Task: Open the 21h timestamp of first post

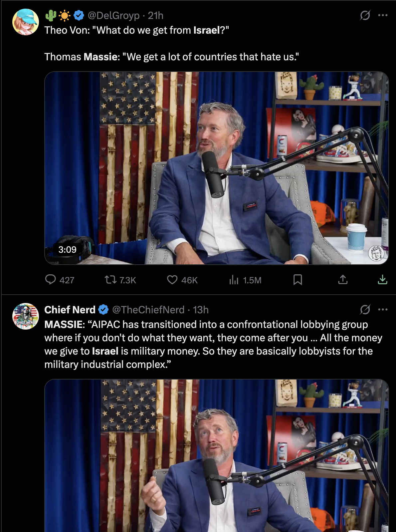Action: click(x=155, y=15)
